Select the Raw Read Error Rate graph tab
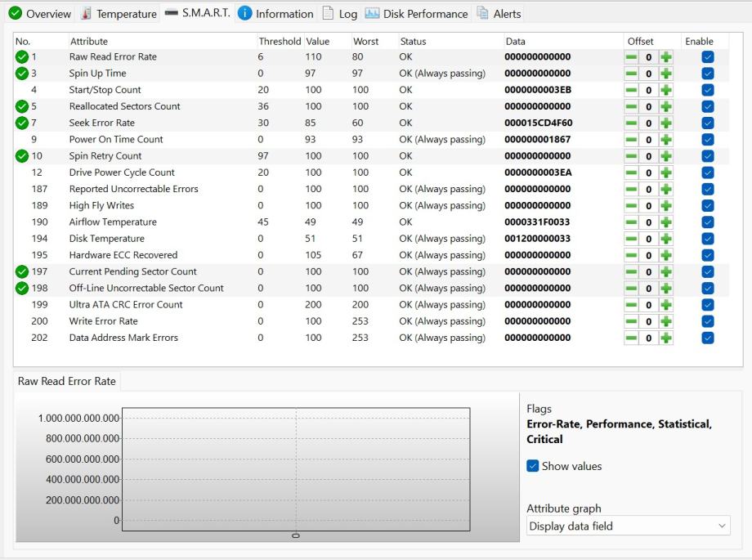 click(67, 382)
